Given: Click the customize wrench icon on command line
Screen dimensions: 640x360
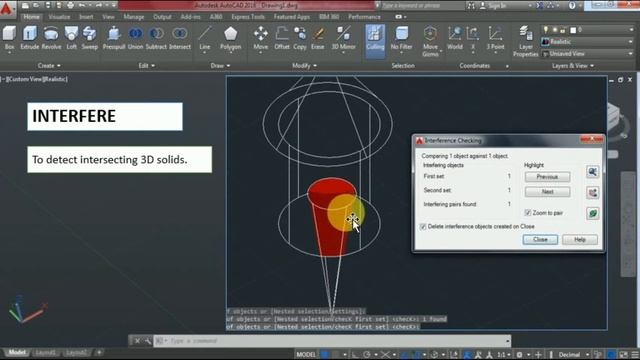Looking at the screenshot, I should pos(147,341).
